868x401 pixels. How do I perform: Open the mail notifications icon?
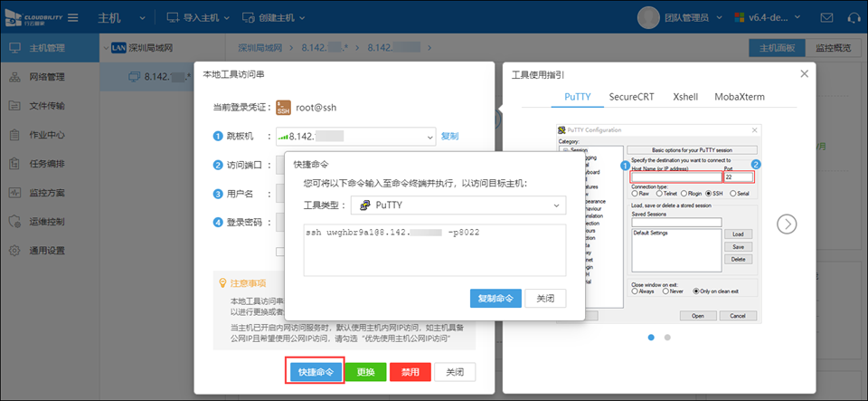coord(801,17)
